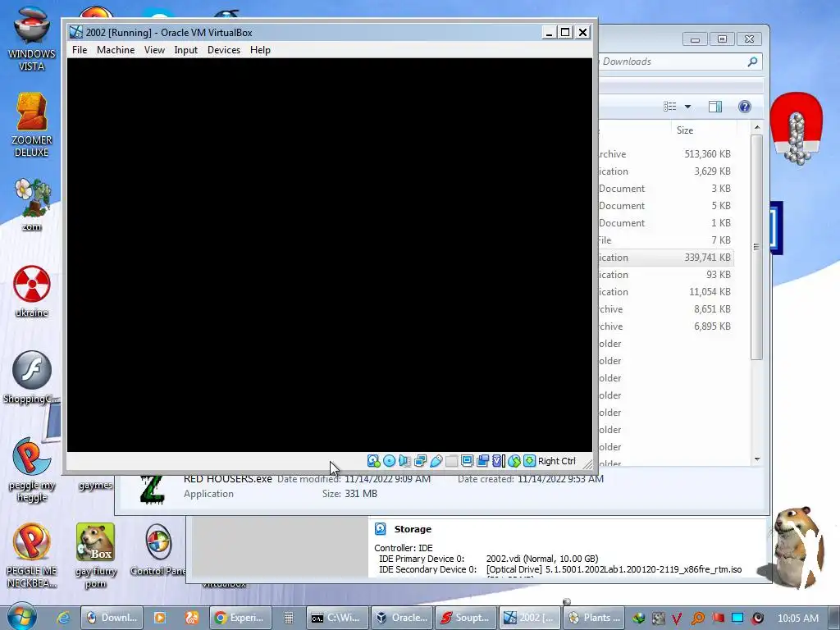The height and width of the screenshot is (630, 840).
Task: Select the row with size 93 KB
Action: tap(665, 274)
